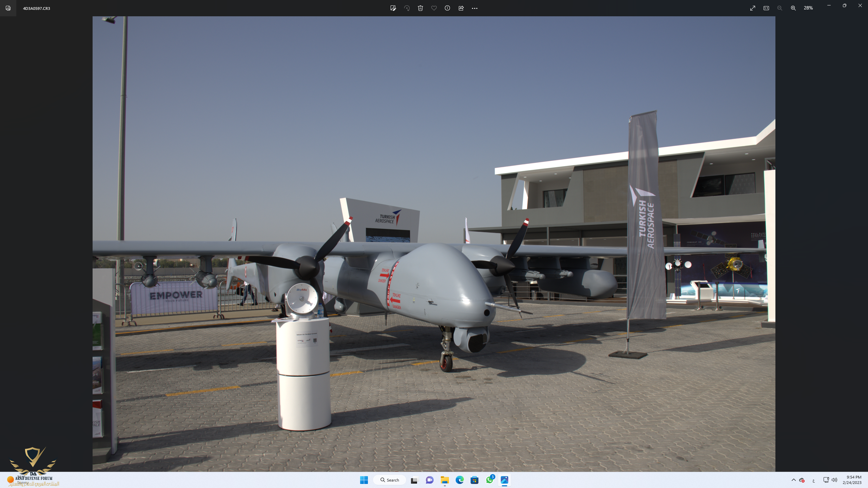Screen dimensions: 868x488
Task: Click the taskbar Search box
Action: click(390, 480)
